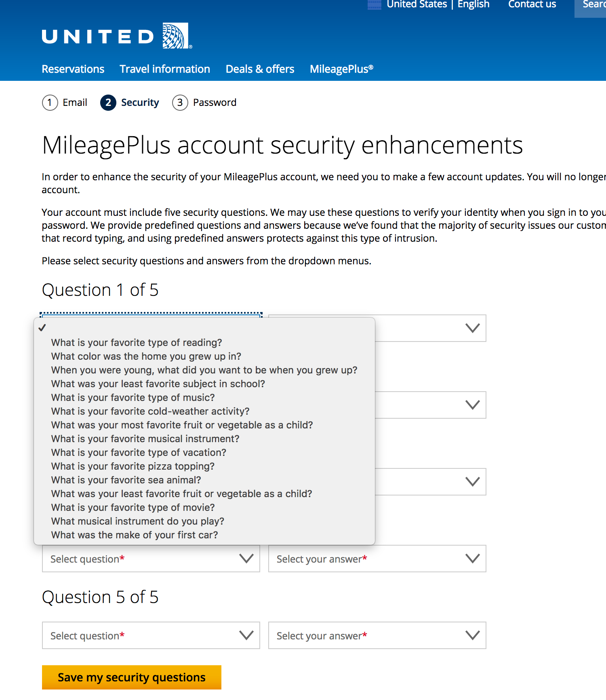Open the MileagePlus menu

341,69
